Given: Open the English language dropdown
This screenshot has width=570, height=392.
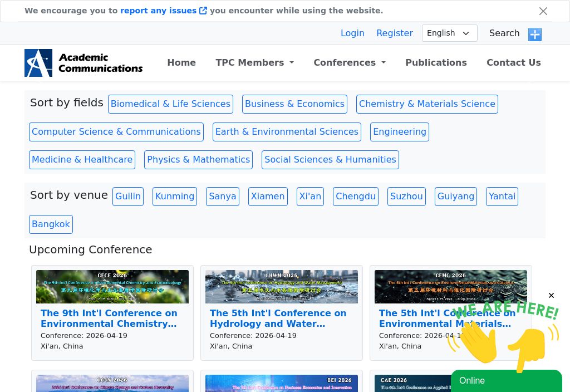Looking at the screenshot, I should [x=449, y=33].
